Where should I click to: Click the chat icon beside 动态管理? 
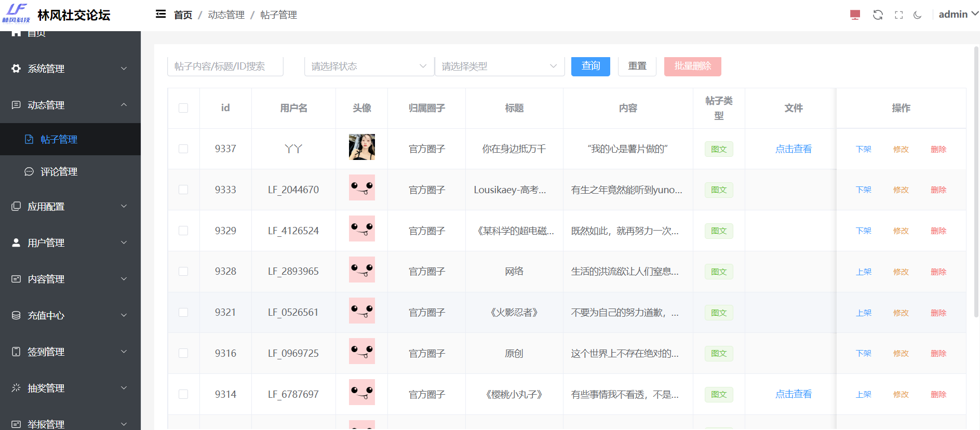(16, 105)
